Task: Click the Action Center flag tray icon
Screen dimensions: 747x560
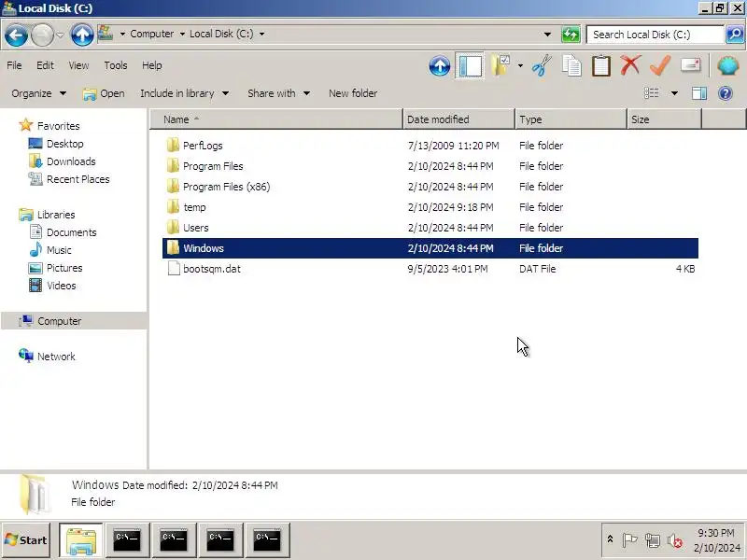Action: [x=629, y=540]
